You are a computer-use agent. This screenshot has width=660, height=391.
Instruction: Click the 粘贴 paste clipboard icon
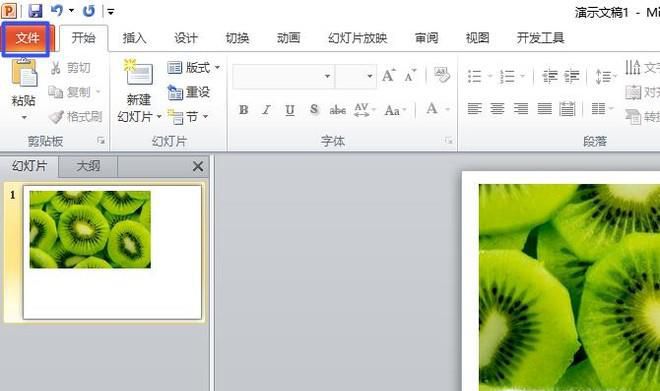click(24, 74)
